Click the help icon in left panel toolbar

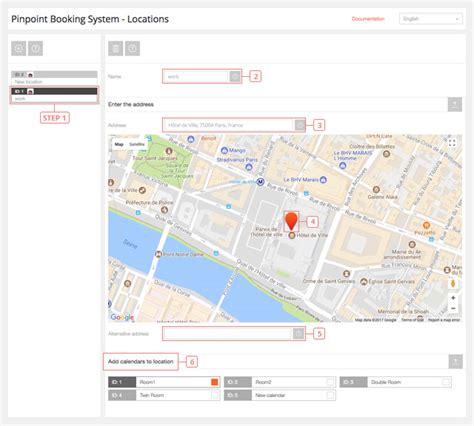tap(35, 49)
